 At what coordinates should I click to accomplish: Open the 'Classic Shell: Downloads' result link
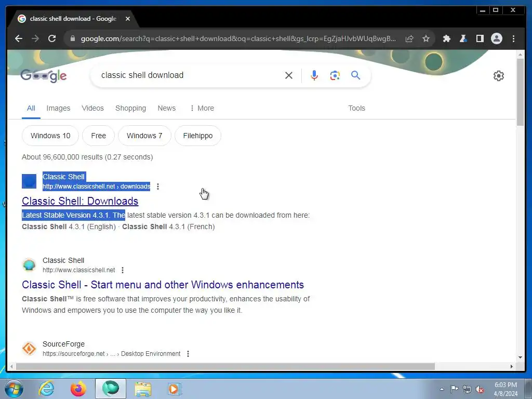pos(80,201)
